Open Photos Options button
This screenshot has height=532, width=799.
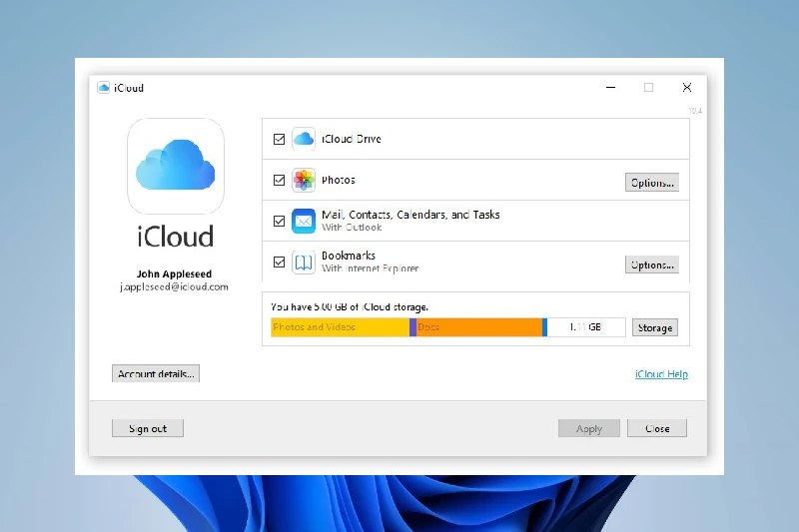(652, 183)
